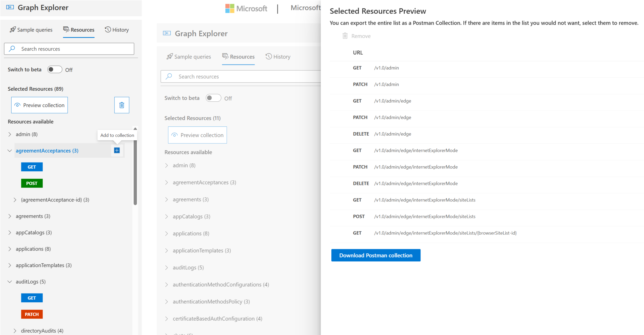The image size is (644, 335).
Task: Click the Remove icon in Selected Resources Preview
Action: pos(345,36)
